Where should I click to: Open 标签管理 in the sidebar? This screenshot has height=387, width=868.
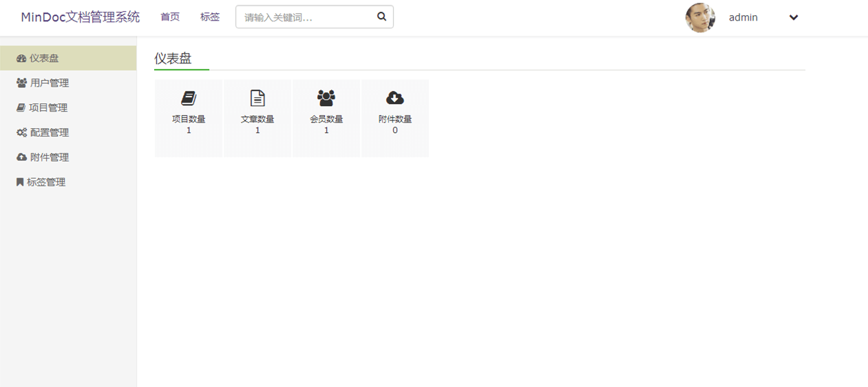(x=68, y=182)
